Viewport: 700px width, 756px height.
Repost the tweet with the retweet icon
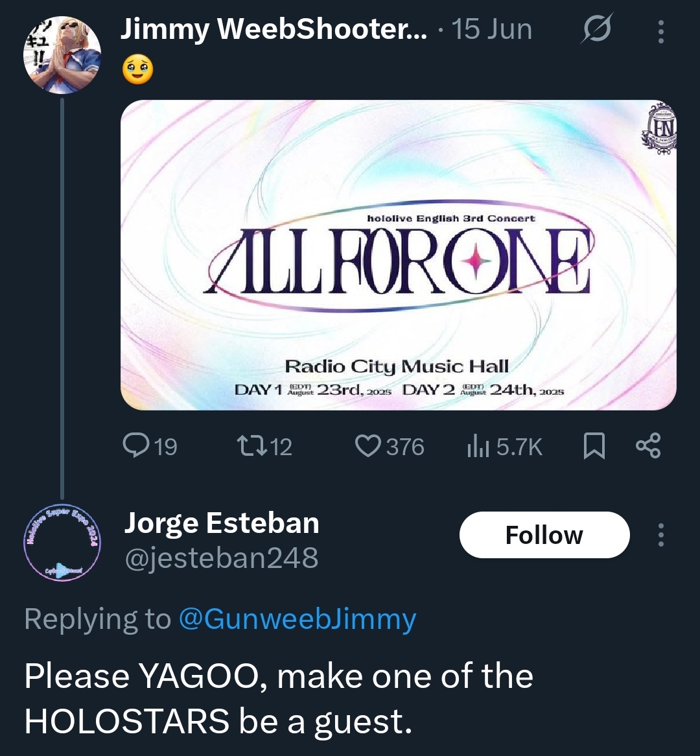point(248,446)
